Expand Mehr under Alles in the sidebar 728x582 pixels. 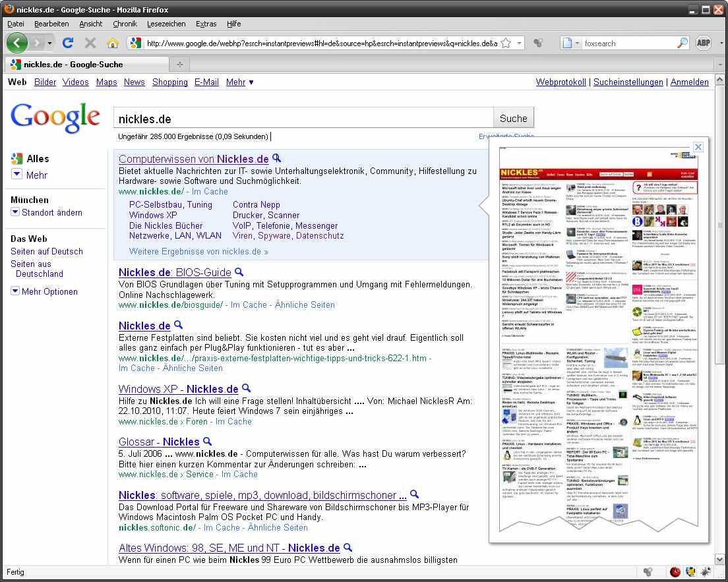(x=16, y=174)
